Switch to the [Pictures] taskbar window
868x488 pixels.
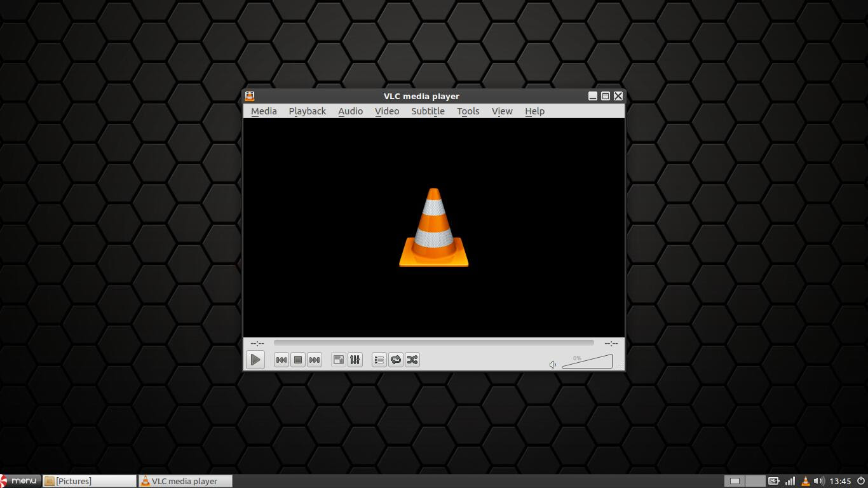pos(90,481)
